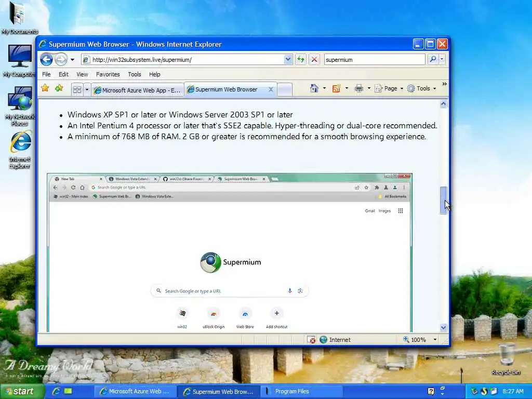Open My Documents desktop icon
This screenshot has width=532, height=399.
[19, 18]
